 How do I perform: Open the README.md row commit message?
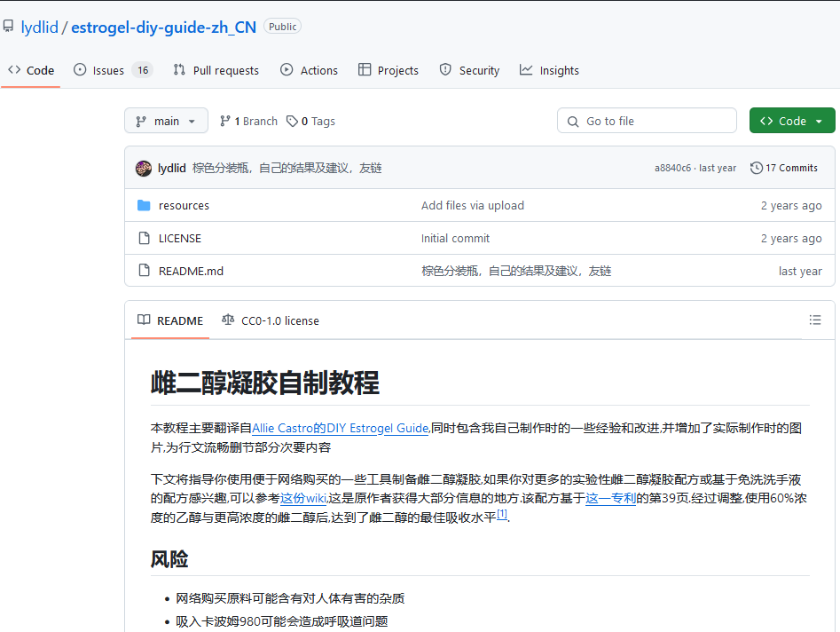tap(516, 271)
